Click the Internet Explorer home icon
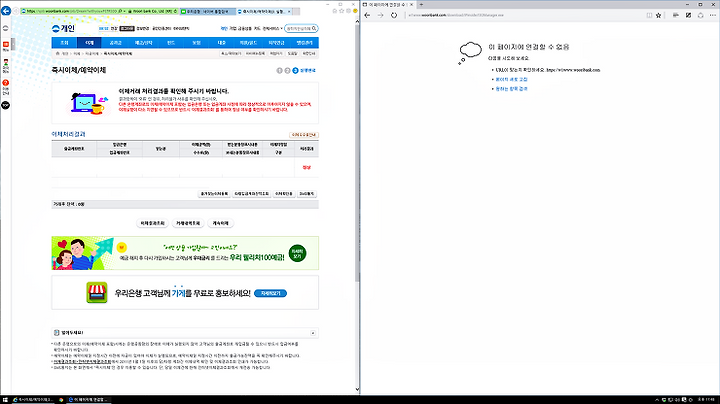 coord(335,11)
